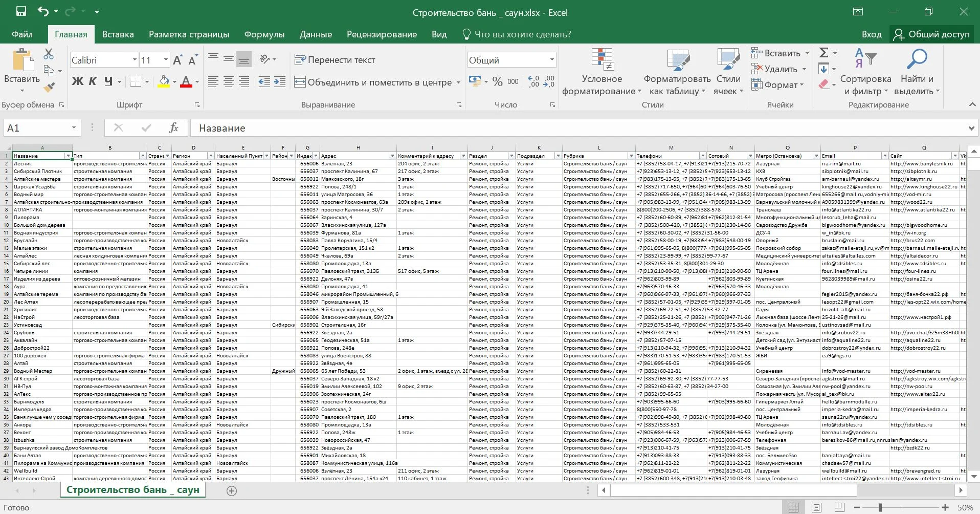
Task: Align text to middle of cell
Action: (229, 59)
